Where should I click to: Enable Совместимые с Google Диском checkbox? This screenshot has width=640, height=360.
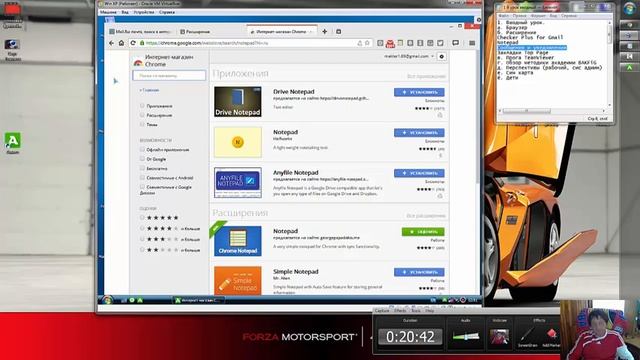(142, 187)
